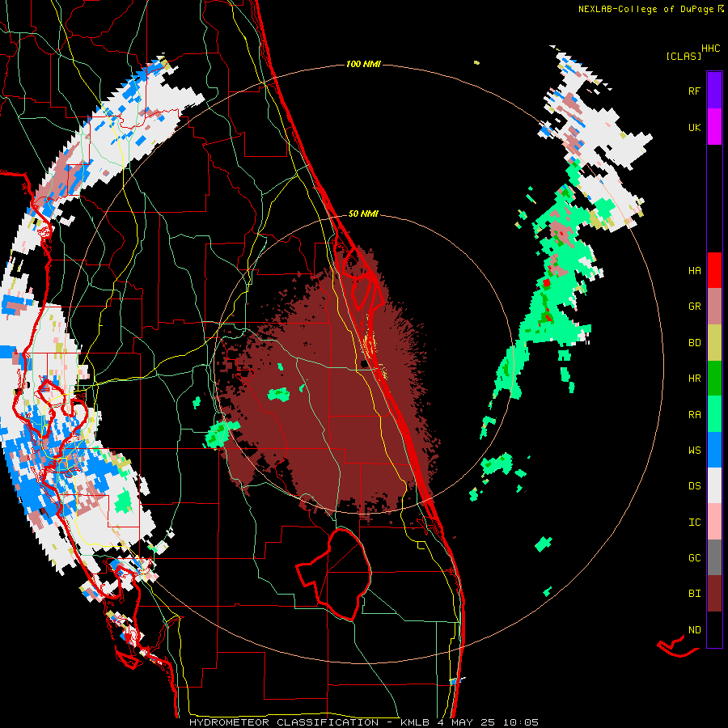
Task: Click the gray GC legend swatch
Action: coord(714,557)
